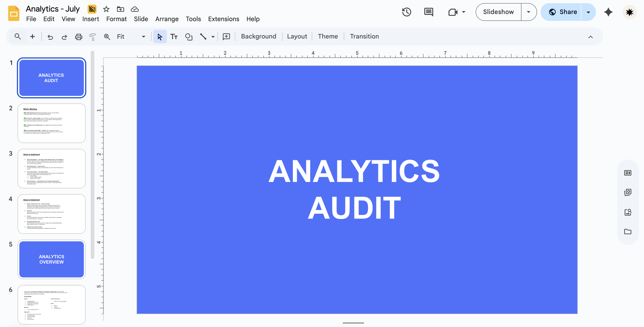Select the Text box tool
The image size is (644, 327).
click(174, 37)
